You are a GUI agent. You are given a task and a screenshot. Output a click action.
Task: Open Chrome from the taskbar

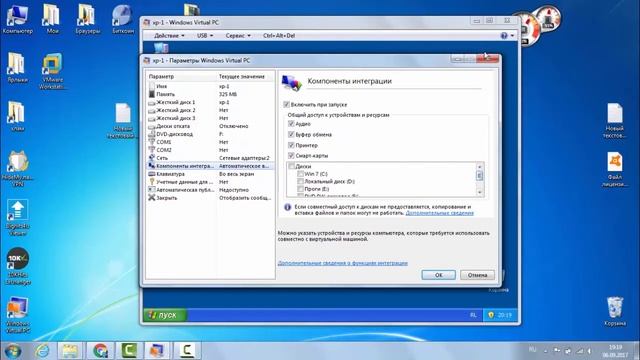click(x=100, y=351)
